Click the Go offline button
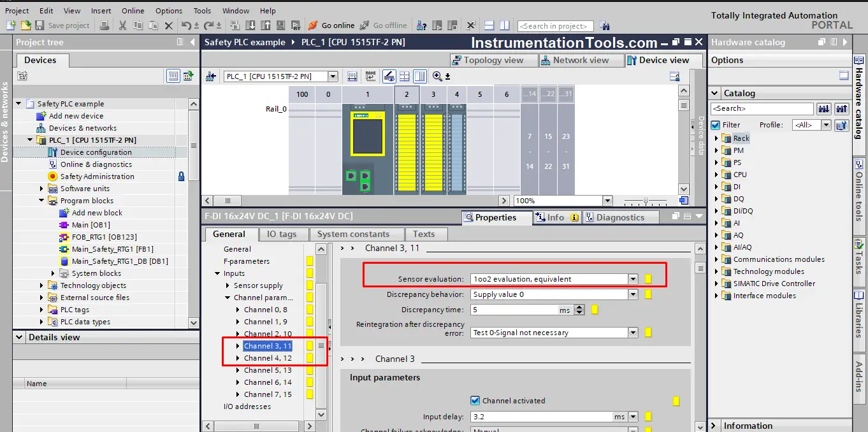The height and width of the screenshot is (432, 868). click(x=383, y=25)
